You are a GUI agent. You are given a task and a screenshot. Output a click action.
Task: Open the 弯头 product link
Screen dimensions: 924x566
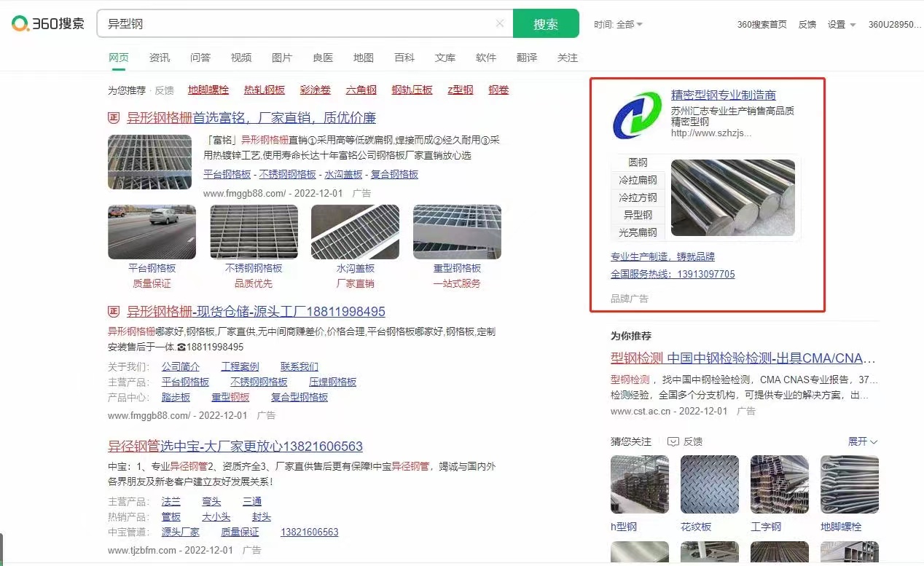point(212,501)
